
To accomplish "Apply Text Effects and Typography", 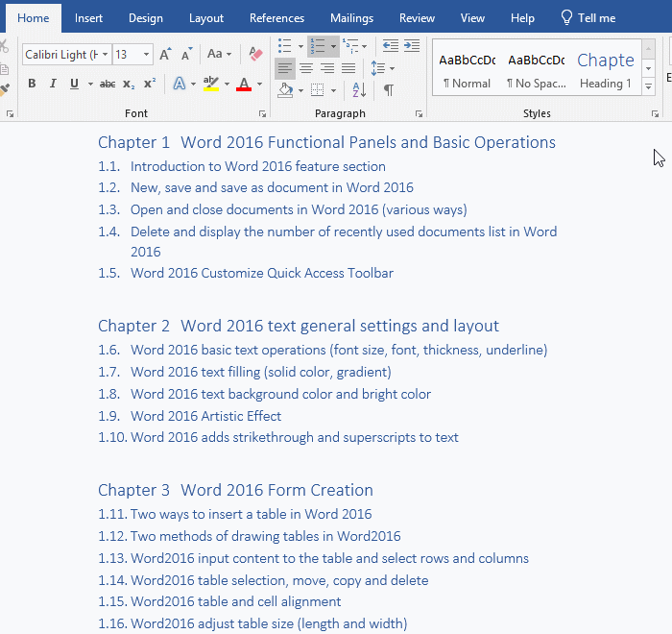I will click(180, 84).
